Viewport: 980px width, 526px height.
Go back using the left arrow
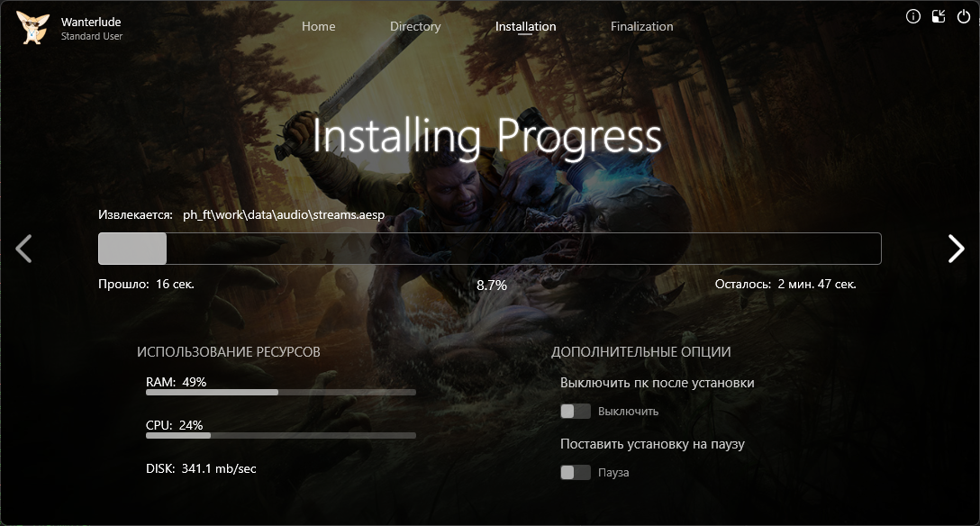(x=23, y=249)
